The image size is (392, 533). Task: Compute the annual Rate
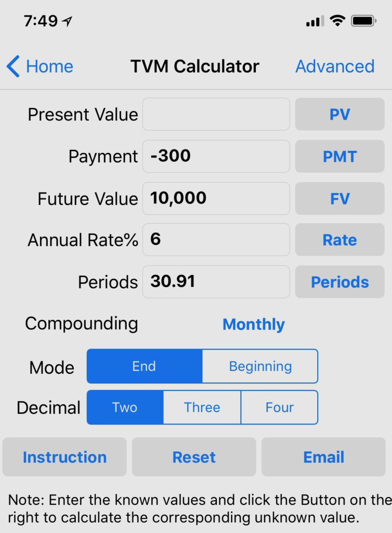(339, 239)
